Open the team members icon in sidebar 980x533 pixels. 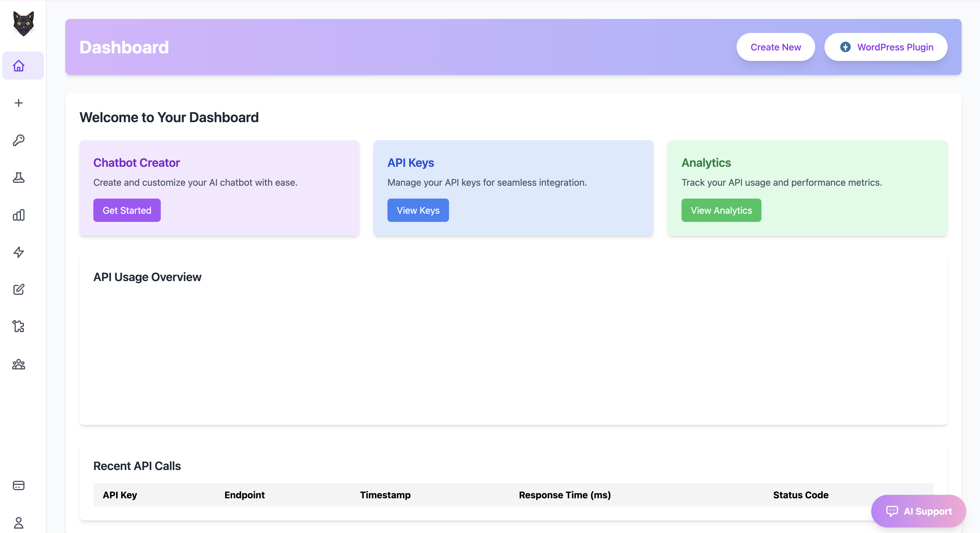[x=19, y=364]
